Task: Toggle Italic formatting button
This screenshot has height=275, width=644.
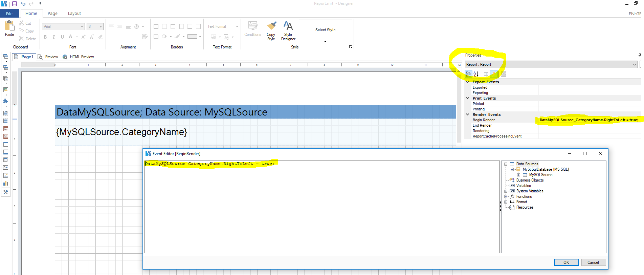Action: coord(54,37)
